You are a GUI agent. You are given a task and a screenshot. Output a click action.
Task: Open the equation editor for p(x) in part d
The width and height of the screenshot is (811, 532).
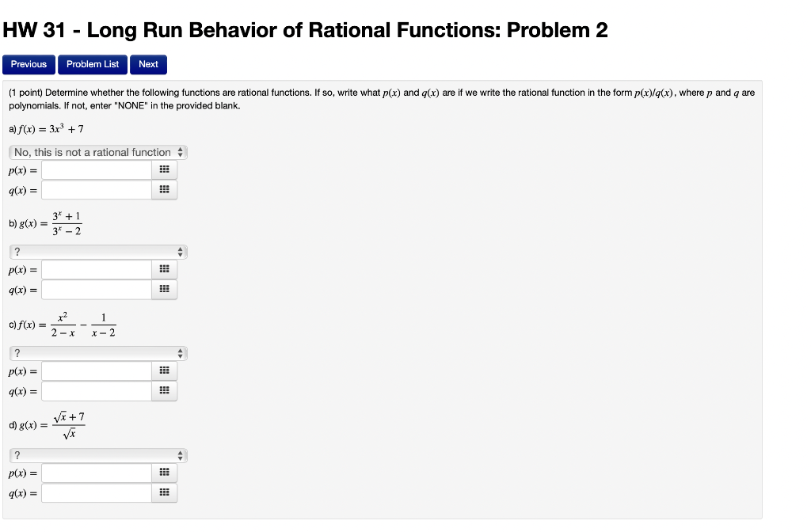[164, 473]
